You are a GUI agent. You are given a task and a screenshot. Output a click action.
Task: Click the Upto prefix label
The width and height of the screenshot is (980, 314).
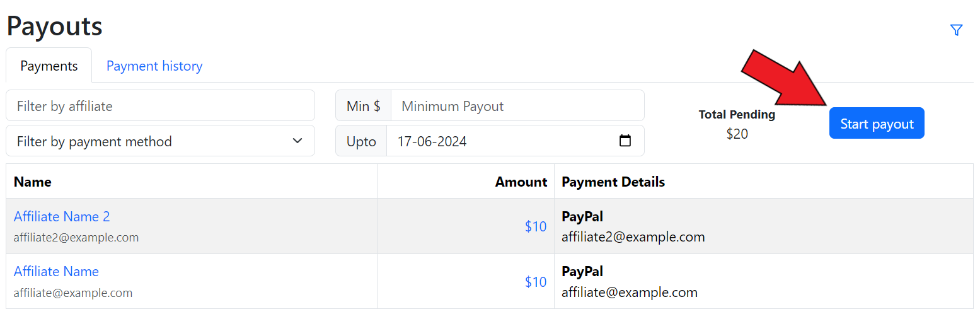pos(361,141)
